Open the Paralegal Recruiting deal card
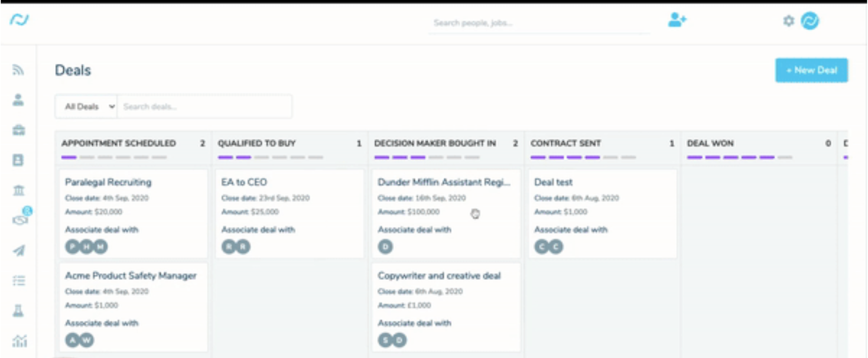 (x=133, y=213)
